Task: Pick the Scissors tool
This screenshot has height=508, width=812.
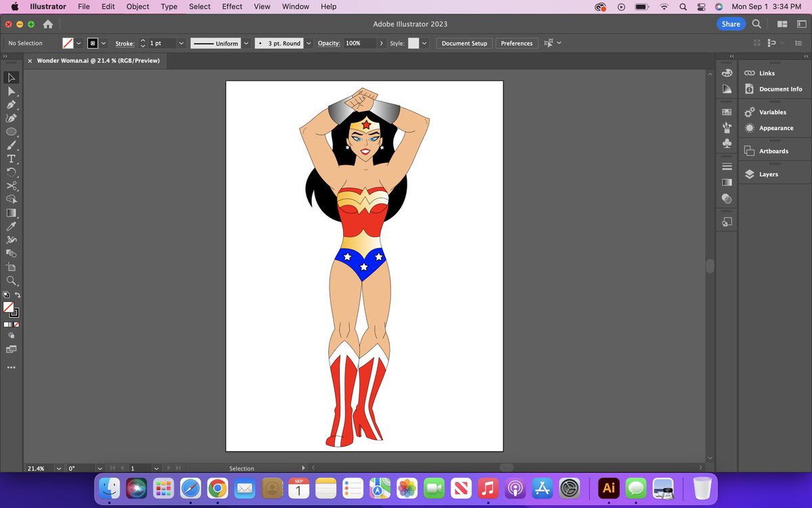Action: click(x=12, y=186)
